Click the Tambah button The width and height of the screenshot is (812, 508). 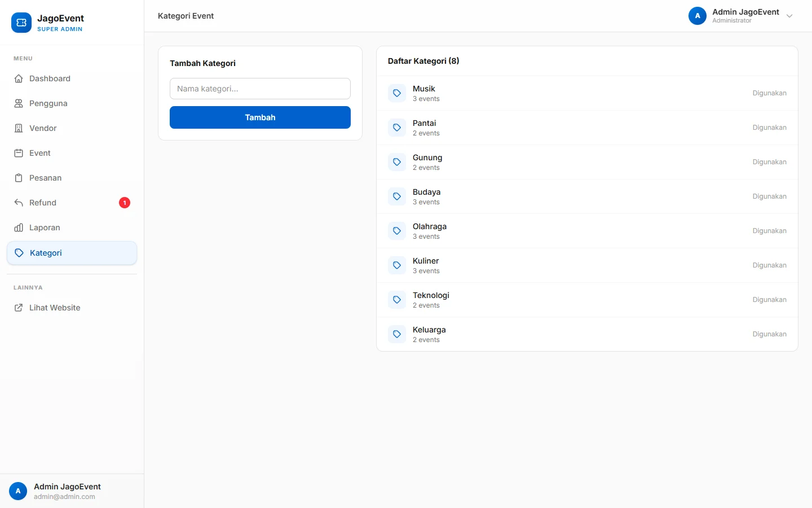click(x=260, y=117)
